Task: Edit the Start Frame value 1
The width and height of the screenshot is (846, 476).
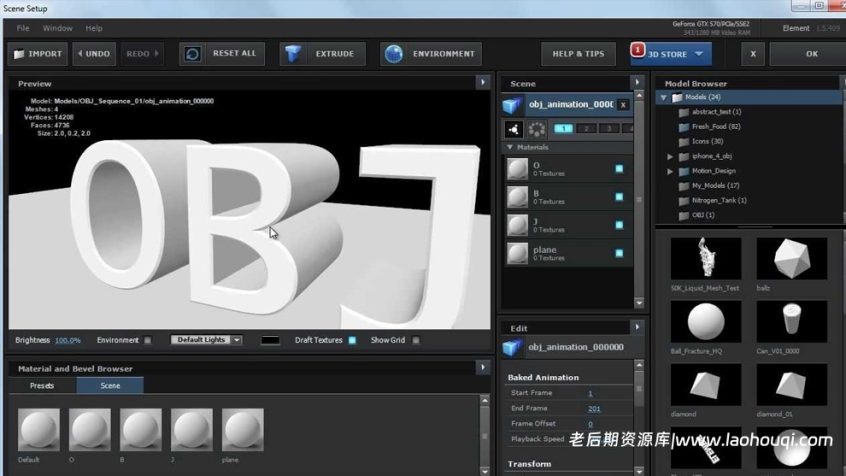Action: [x=590, y=393]
